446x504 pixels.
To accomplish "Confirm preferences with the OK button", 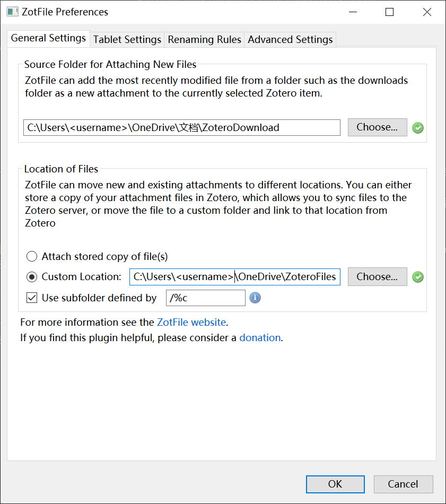I will pos(335,484).
